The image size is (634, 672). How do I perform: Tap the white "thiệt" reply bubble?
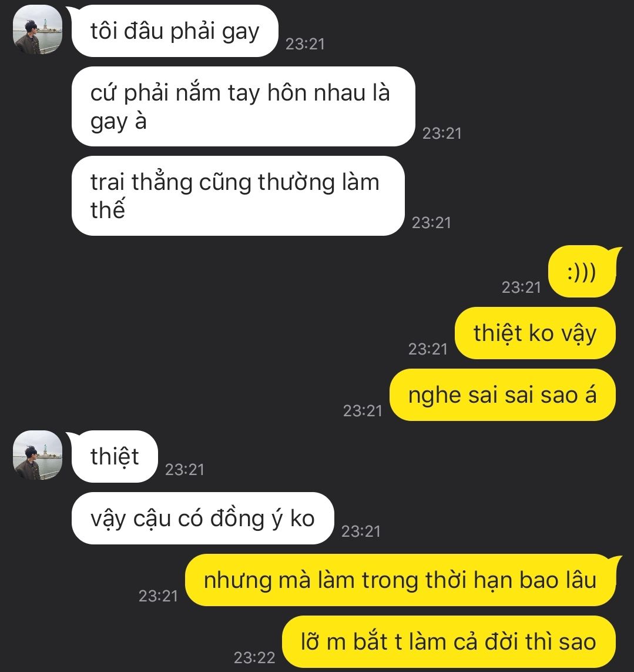pos(115,456)
